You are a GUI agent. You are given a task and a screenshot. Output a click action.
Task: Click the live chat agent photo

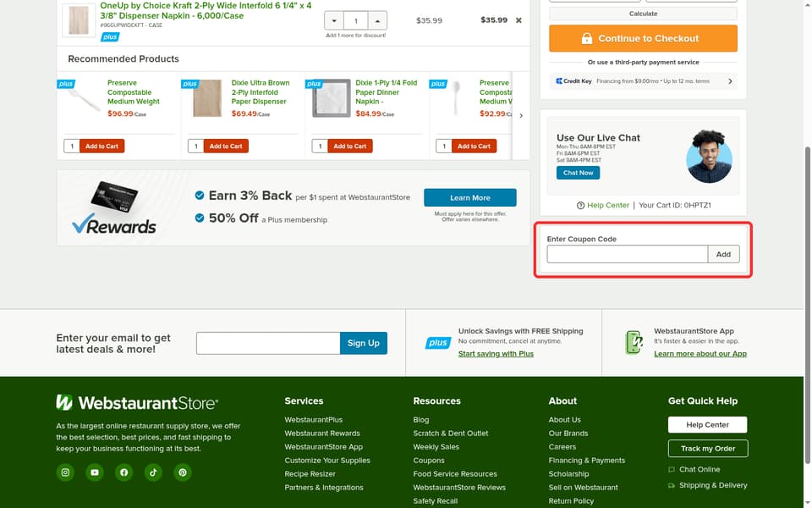[x=709, y=157]
